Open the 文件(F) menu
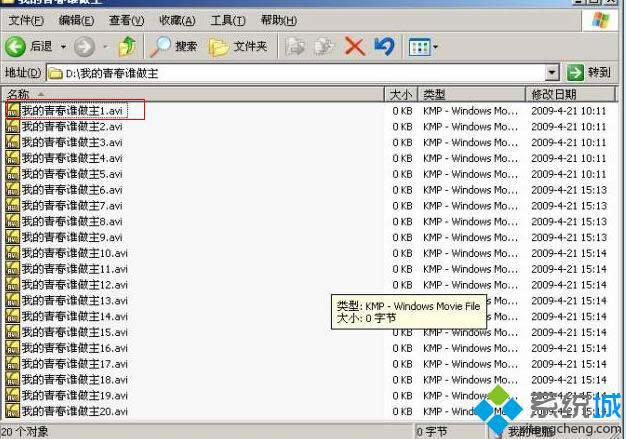This screenshot has width=626, height=439. tap(26, 20)
